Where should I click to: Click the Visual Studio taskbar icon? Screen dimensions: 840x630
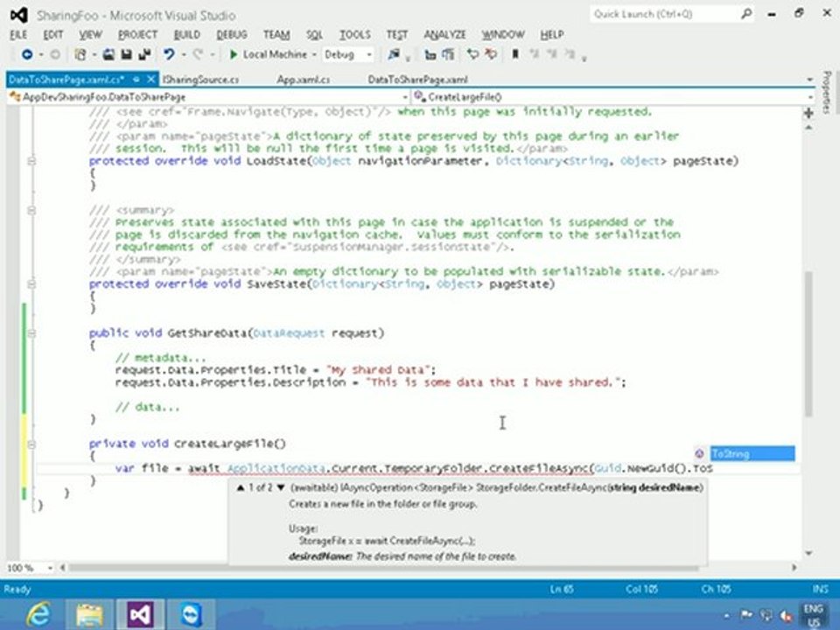point(140,614)
